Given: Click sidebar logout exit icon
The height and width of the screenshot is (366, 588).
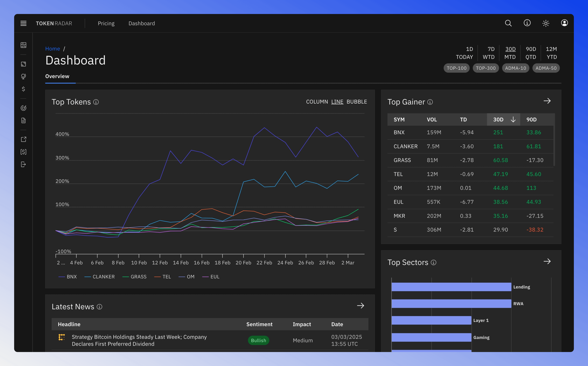Looking at the screenshot, I should coord(24,164).
